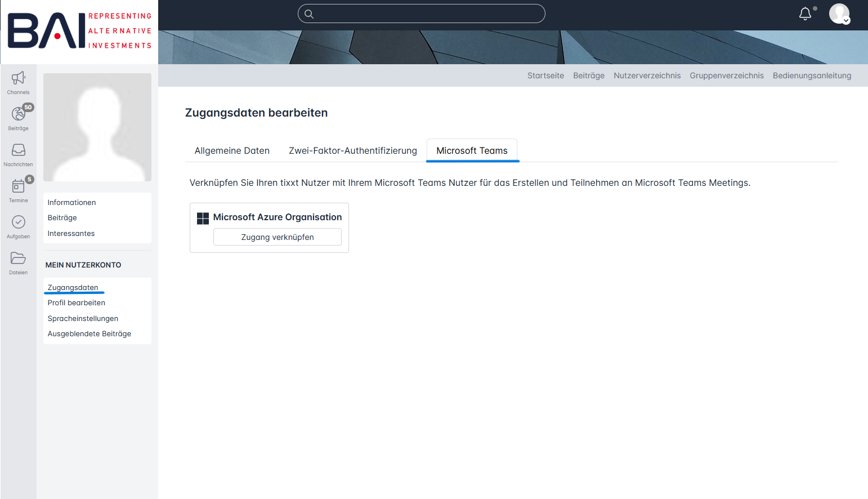The width and height of the screenshot is (868, 499).
Task: Click the Zugang verknüpfen button
Action: click(x=277, y=237)
